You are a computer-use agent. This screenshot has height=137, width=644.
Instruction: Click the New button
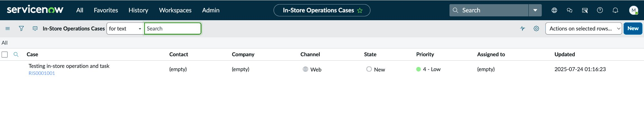(633, 29)
